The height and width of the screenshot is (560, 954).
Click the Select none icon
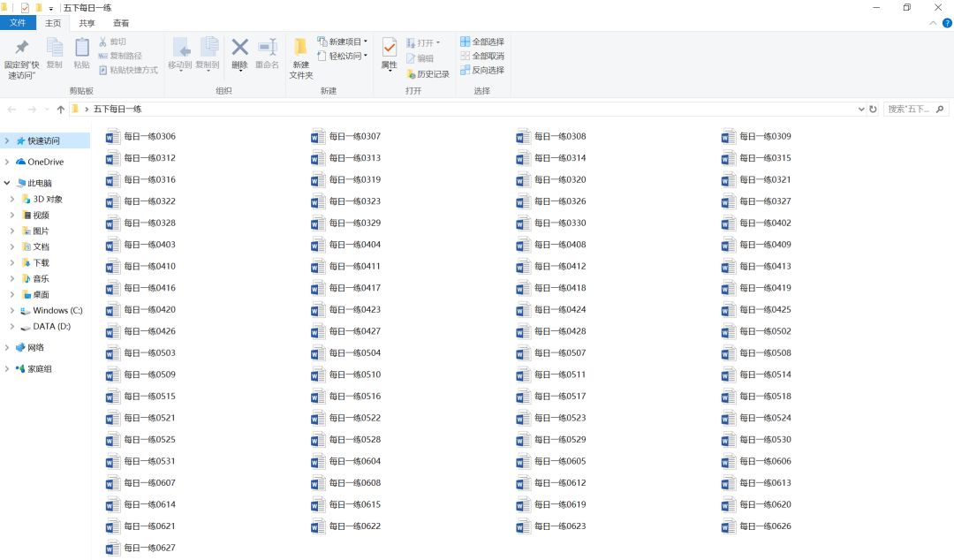[x=465, y=56]
